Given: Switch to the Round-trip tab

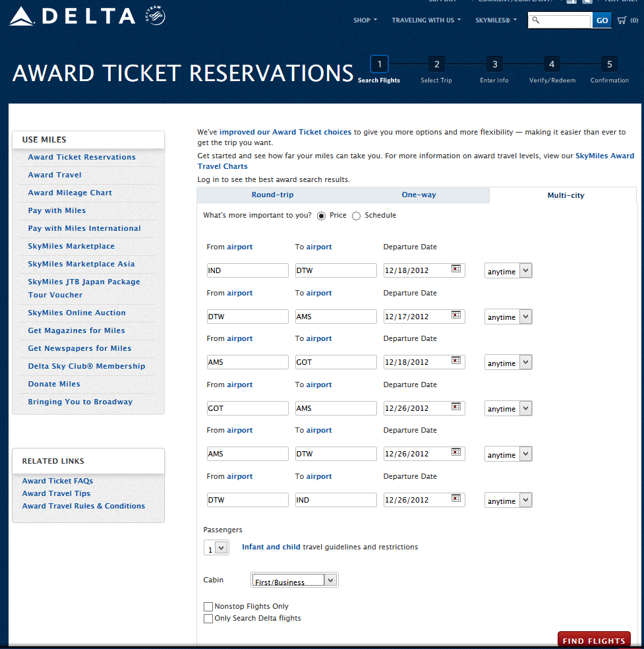Looking at the screenshot, I should coord(272,195).
